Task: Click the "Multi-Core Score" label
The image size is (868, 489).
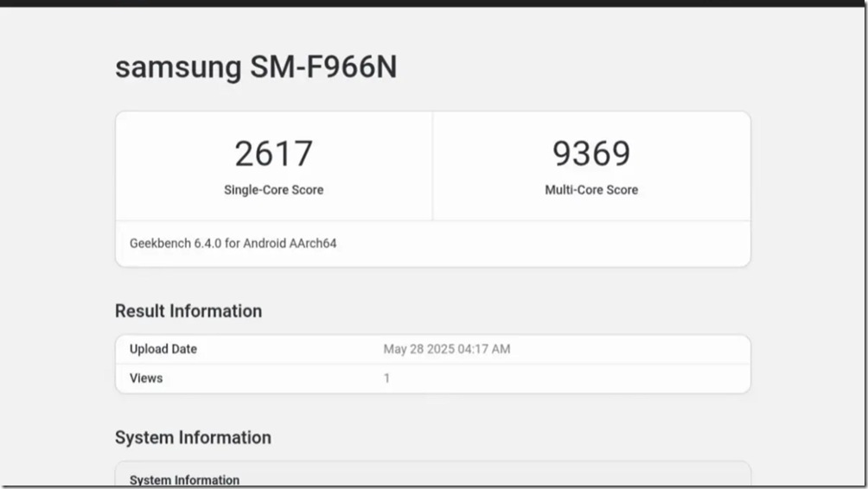Action: click(591, 190)
